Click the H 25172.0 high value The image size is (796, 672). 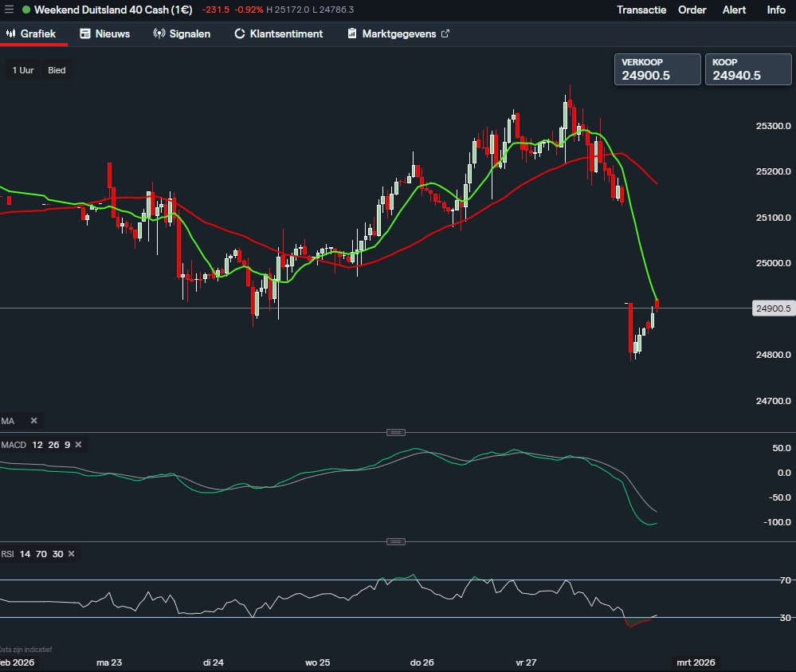pyautogui.click(x=288, y=10)
